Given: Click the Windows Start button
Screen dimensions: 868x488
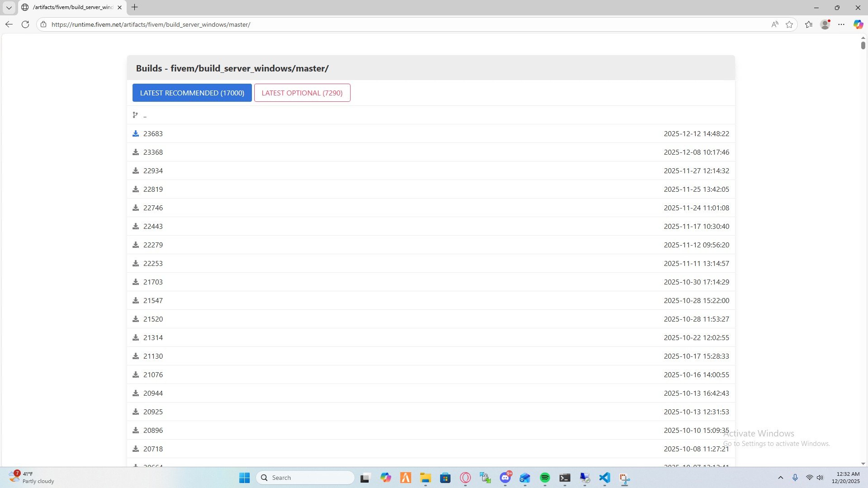Looking at the screenshot, I should point(244,478).
